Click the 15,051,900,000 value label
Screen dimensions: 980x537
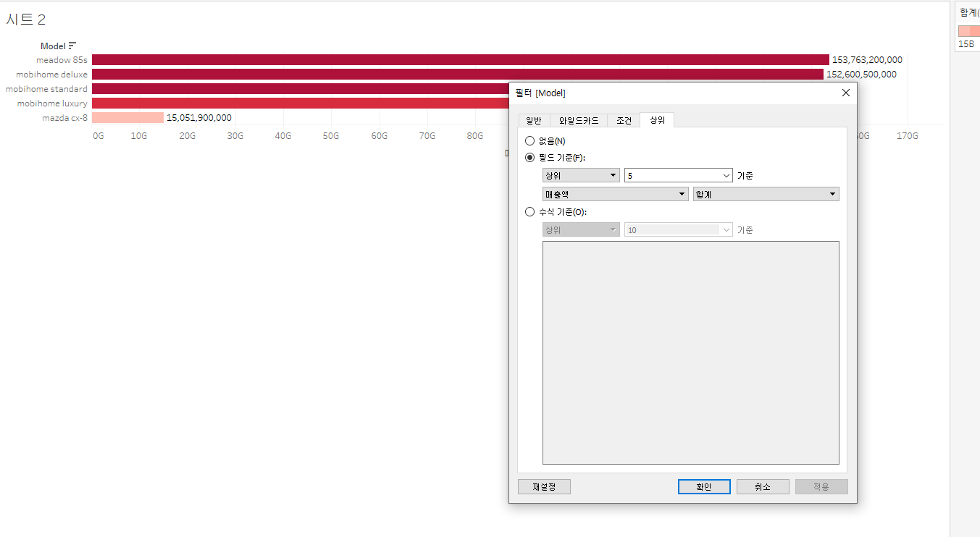pos(199,118)
